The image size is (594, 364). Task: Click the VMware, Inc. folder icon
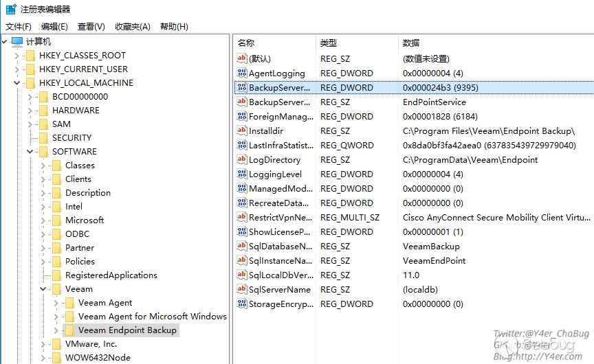pos(57,344)
